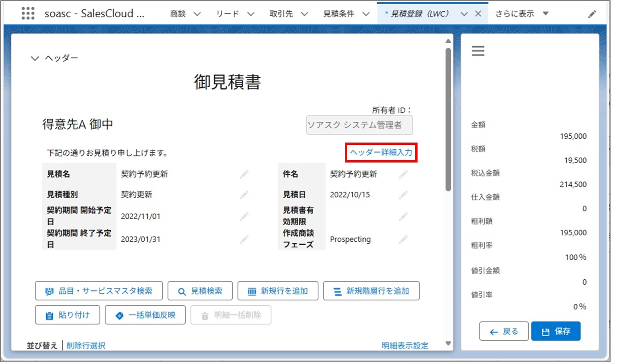Switch to the 取引先 tab
This screenshot has width=633, height=364.
click(281, 13)
